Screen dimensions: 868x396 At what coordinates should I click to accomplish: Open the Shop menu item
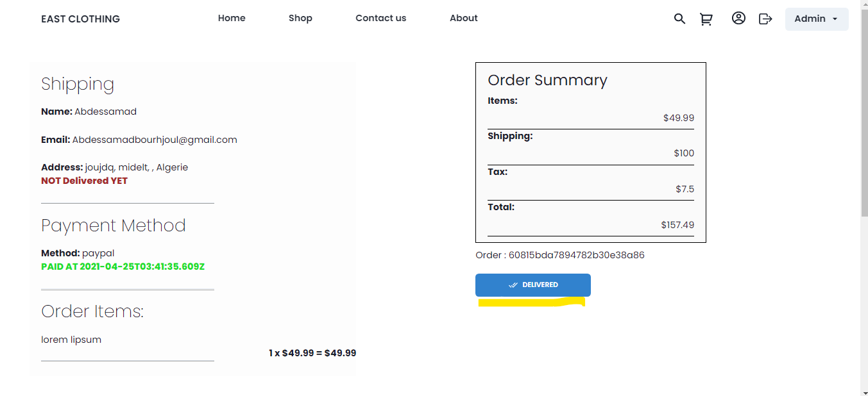point(300,18)
